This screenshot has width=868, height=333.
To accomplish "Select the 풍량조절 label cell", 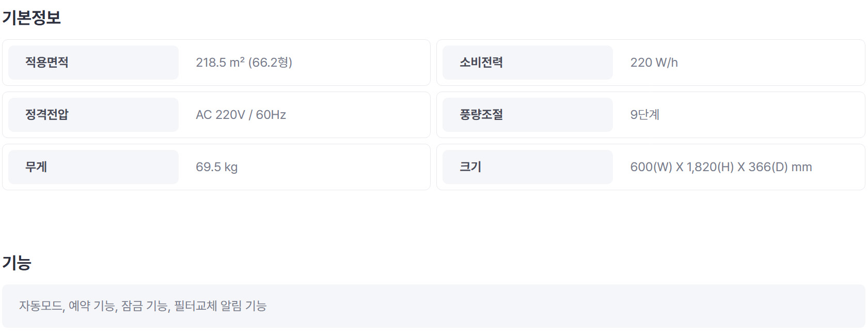I will click(528, 115).
